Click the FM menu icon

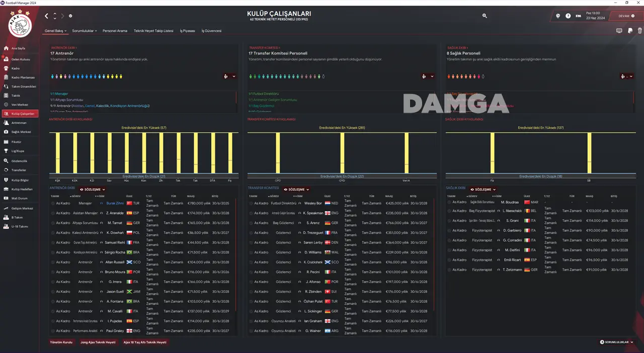pyautogui.click(x=578, y=16)
